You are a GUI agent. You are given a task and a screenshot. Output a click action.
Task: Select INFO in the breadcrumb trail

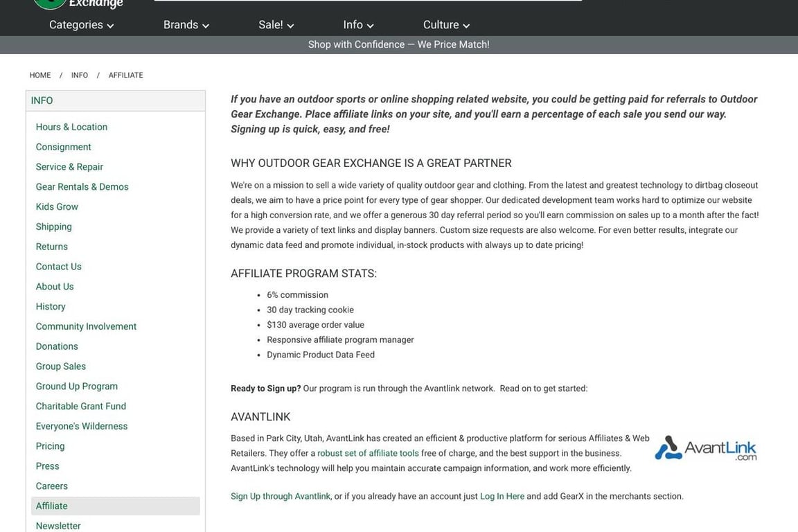pyautogui.click(x=80, y=75)
